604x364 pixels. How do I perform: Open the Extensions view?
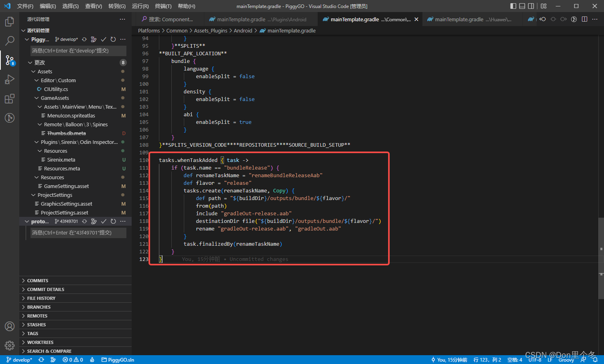[9, 99]
